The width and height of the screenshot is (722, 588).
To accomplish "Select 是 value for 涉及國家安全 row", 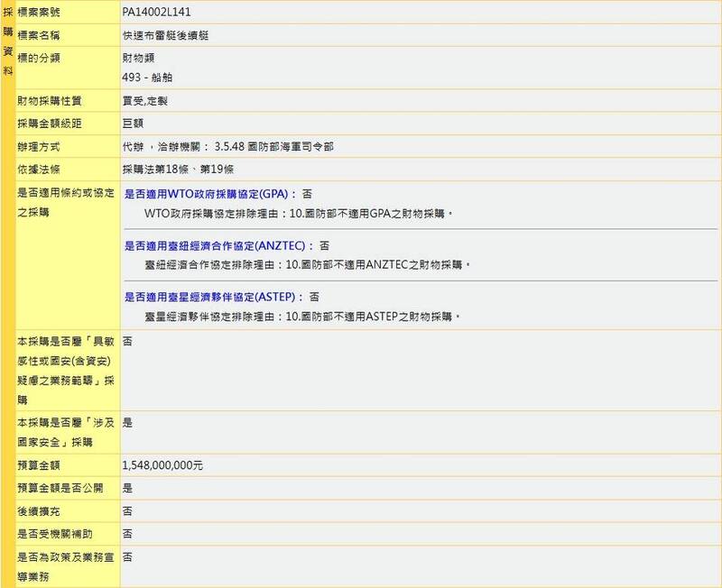I will tap(127, 422).
